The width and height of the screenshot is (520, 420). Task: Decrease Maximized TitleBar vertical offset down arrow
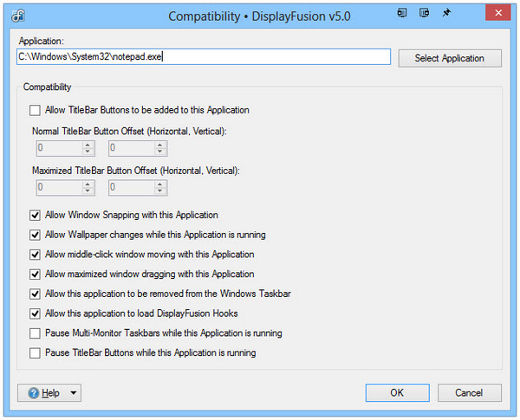pyautogui.click(x=159, y=191)
